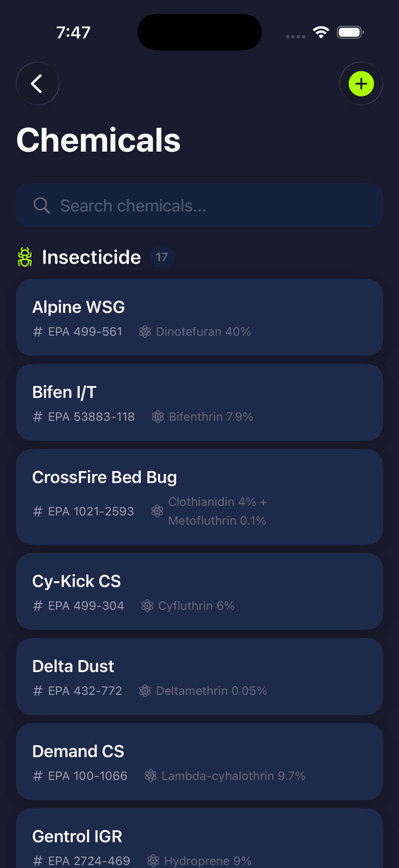Tap the 17 count badge beside Insecticide

tap(162, 257)
